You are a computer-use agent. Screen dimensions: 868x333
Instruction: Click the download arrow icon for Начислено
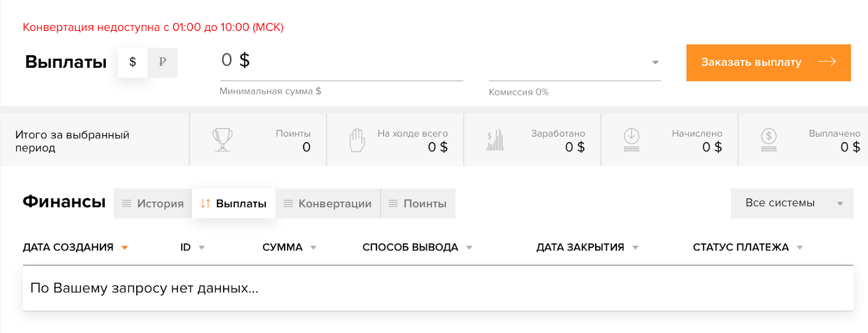[631, 140]
